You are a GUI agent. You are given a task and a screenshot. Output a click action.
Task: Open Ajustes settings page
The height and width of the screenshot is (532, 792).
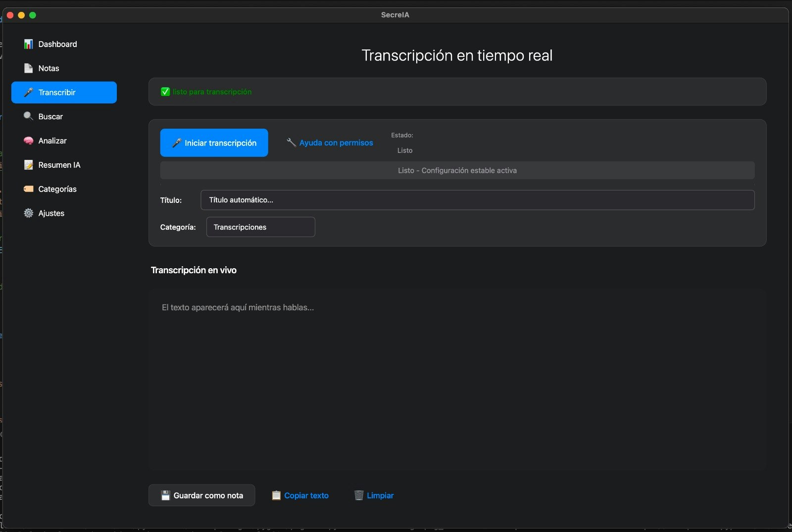point(64,213)
